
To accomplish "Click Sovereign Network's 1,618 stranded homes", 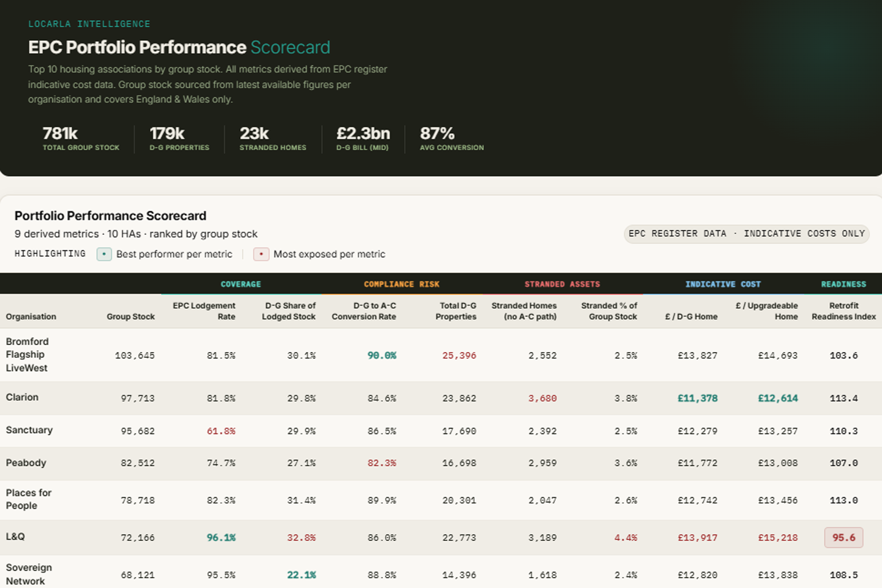I will pos(543,575).
